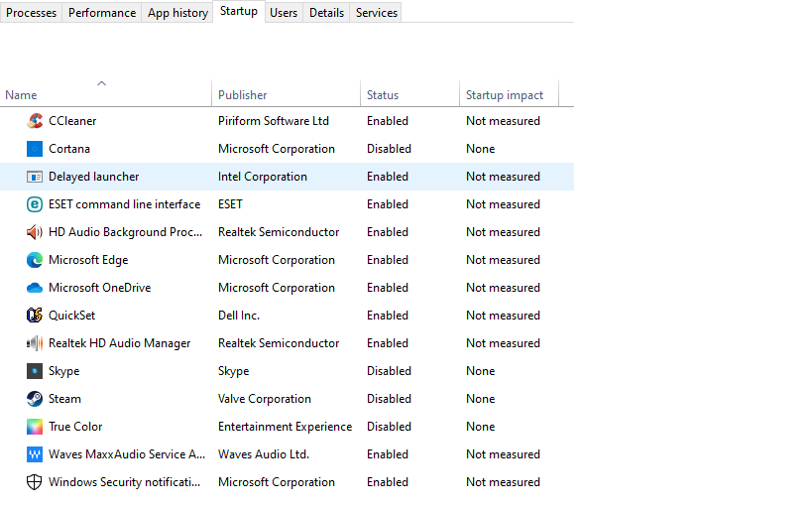Click Microsoft Corporation publisher of Windows Security
Viewport: 812px width, 510px height.
pyautogui.click(x=277, y=482)
